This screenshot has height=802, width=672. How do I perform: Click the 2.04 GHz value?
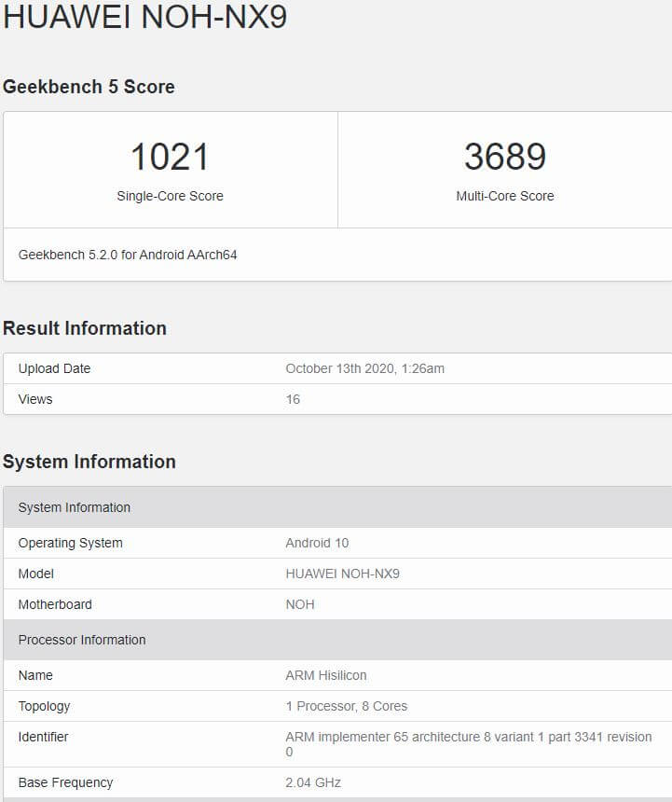coord(313,782)
